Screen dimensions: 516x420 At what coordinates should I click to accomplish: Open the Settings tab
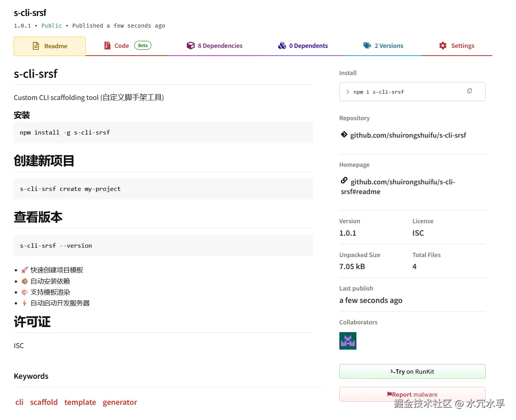(456, 46)
